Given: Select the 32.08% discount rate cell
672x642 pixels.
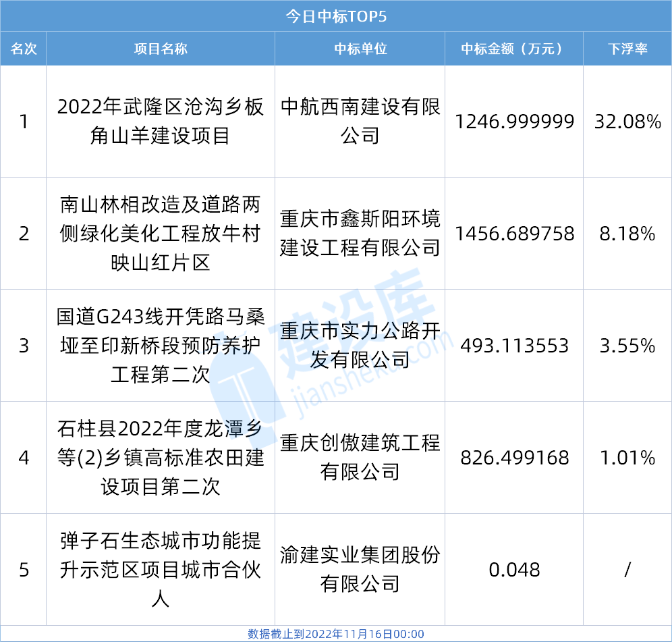Looking at the screenshot, I should point(627,122).
